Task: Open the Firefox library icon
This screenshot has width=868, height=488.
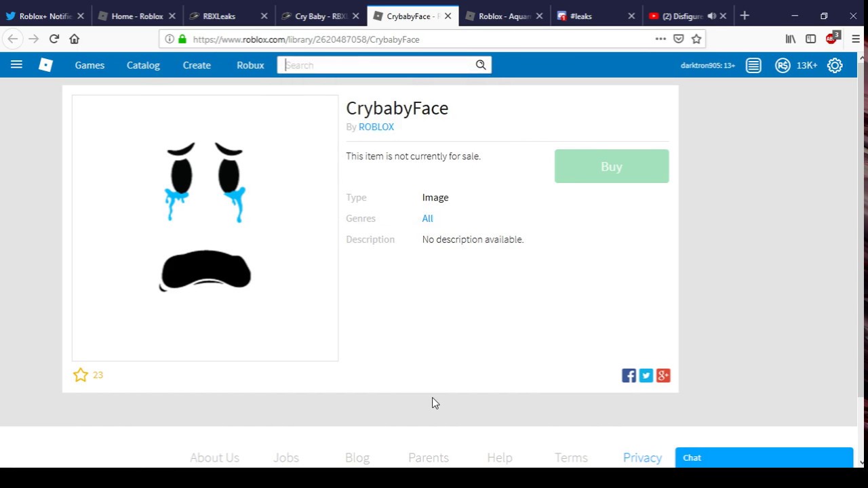Action: click(x=791, y=39)
